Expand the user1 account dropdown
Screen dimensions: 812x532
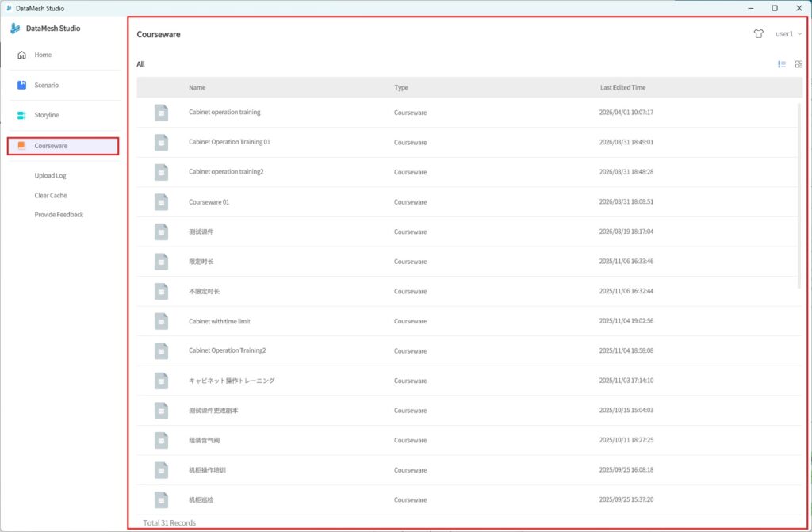pos(788,34)
